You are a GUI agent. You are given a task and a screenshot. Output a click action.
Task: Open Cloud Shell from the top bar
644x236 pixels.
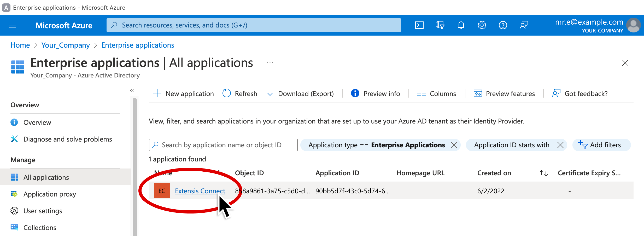[419, 25]
